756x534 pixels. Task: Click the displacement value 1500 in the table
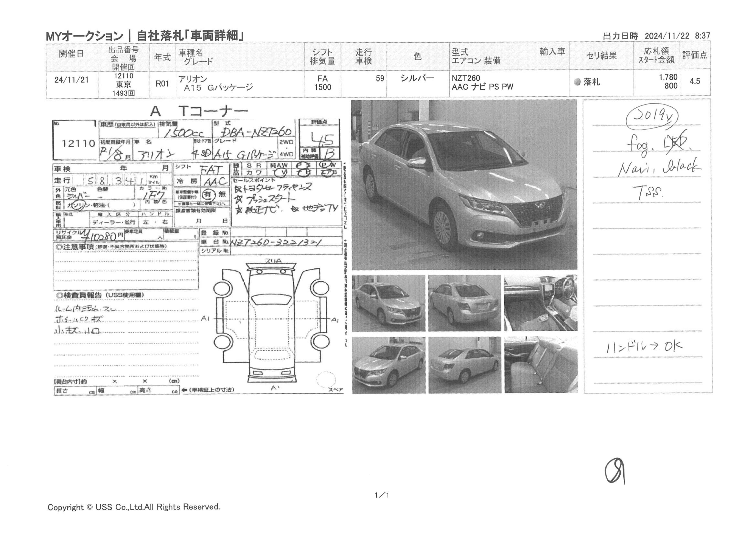point(322,87)
